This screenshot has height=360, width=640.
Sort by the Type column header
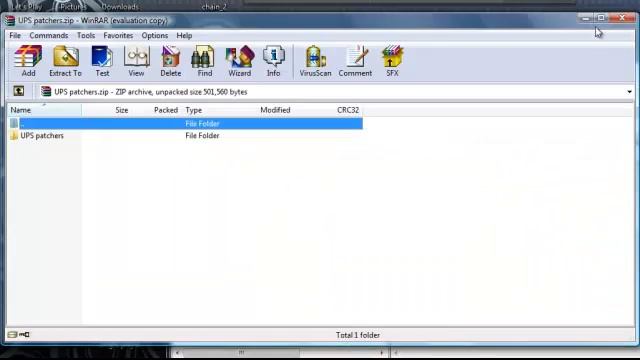click(x=193, y=110)
